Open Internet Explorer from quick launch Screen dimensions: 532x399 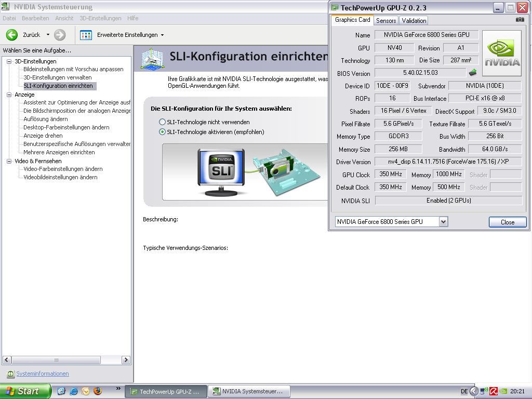tap(74, 391)
